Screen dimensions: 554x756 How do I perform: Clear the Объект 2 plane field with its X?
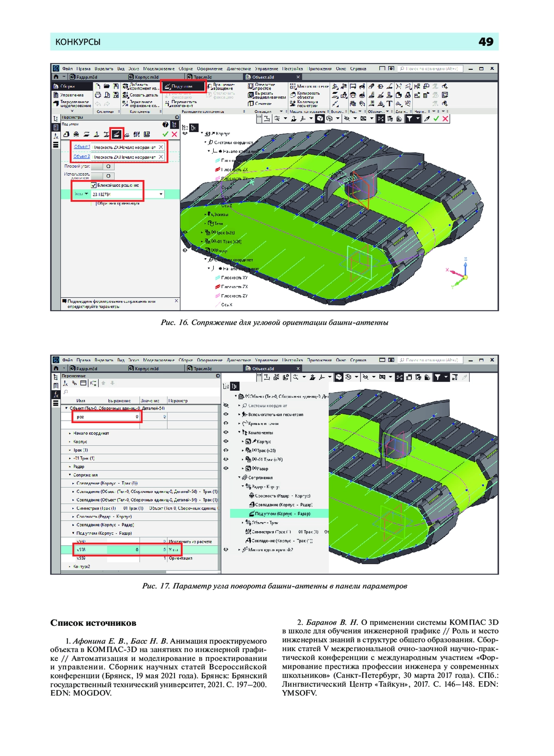[x=161, y=157]
